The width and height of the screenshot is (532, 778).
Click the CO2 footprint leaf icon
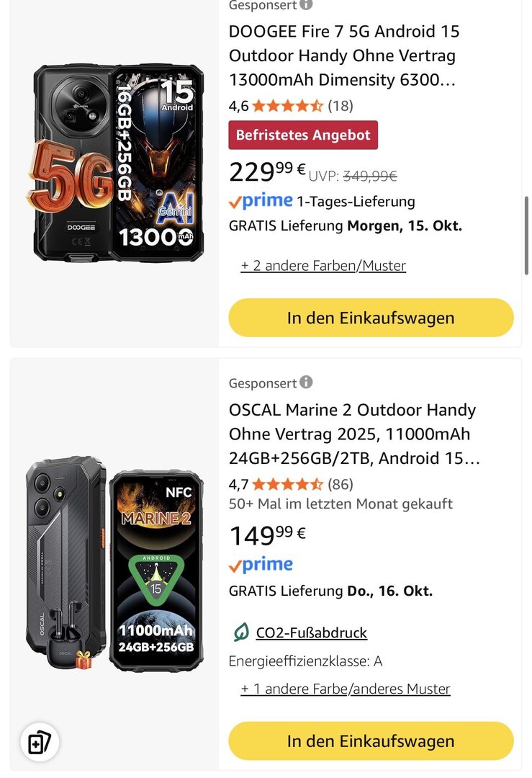[241, 632]
